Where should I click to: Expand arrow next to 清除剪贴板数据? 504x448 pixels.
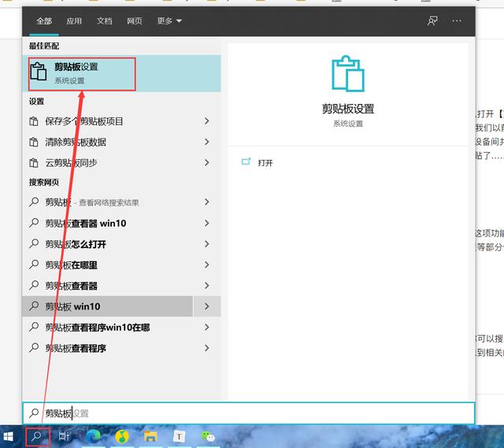pyautogui.click(x=206, y=142)
